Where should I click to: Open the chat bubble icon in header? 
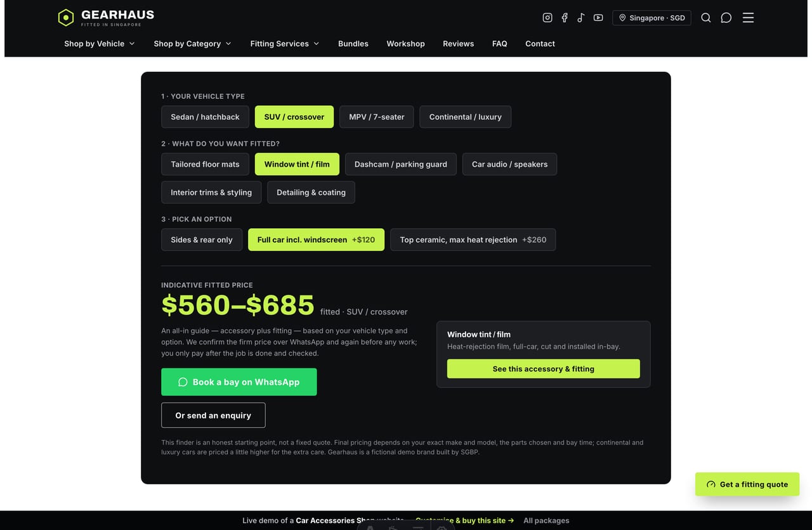tap(726, 18)
